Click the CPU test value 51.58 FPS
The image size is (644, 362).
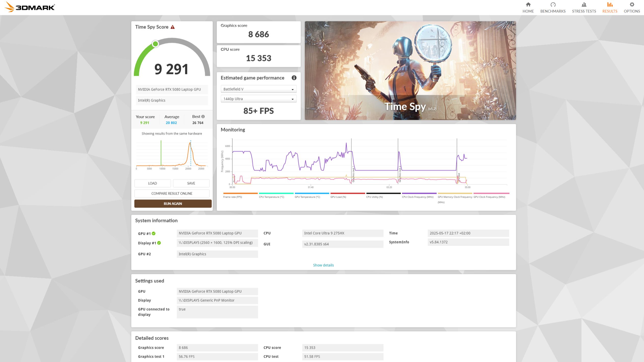point(343,357)
